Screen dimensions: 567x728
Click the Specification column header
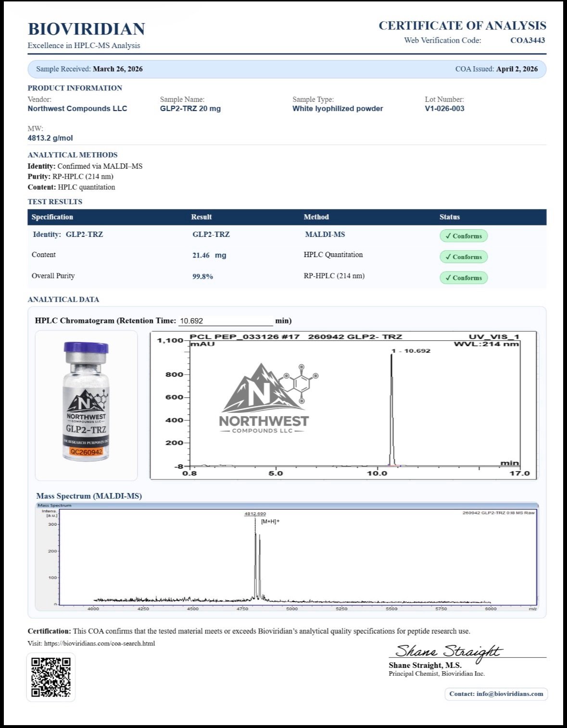point(52,217)
